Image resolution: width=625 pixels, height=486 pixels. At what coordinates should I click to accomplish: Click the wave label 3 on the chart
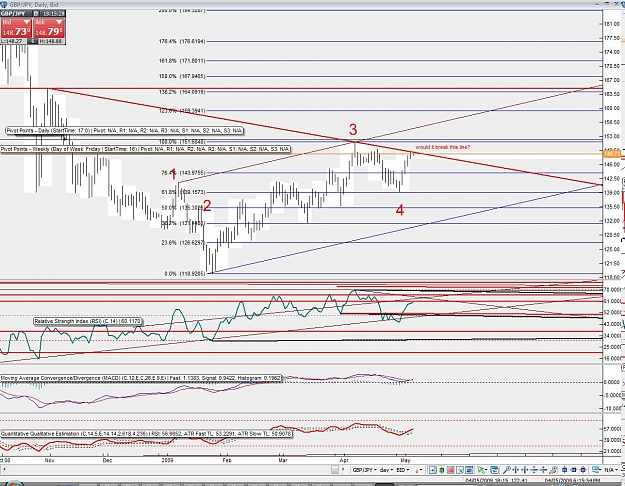coord(353,130)
